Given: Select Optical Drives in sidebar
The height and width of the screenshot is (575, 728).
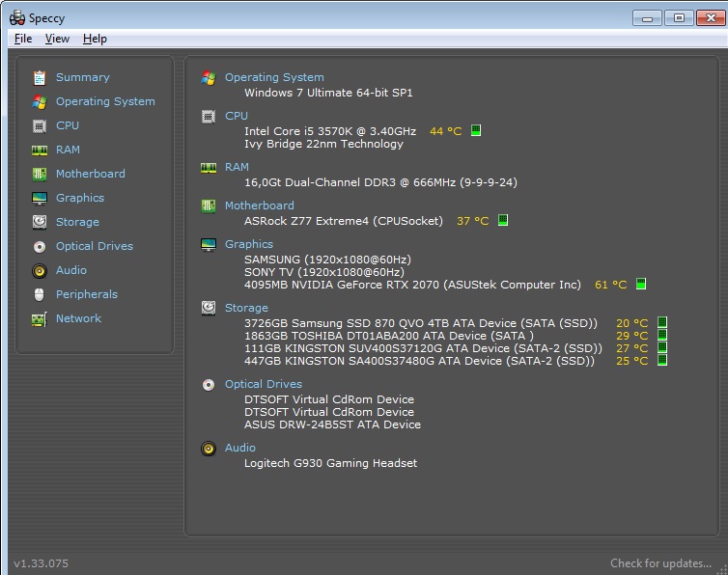Looking at the screenshot, I should (x=95, y=246).
